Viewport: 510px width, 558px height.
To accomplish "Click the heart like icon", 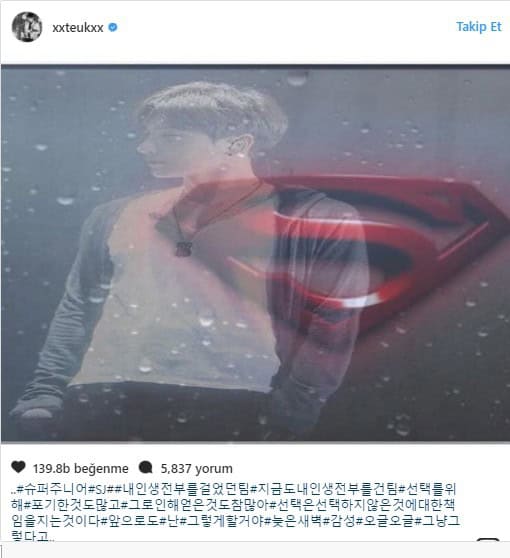I will coord(19,467).
